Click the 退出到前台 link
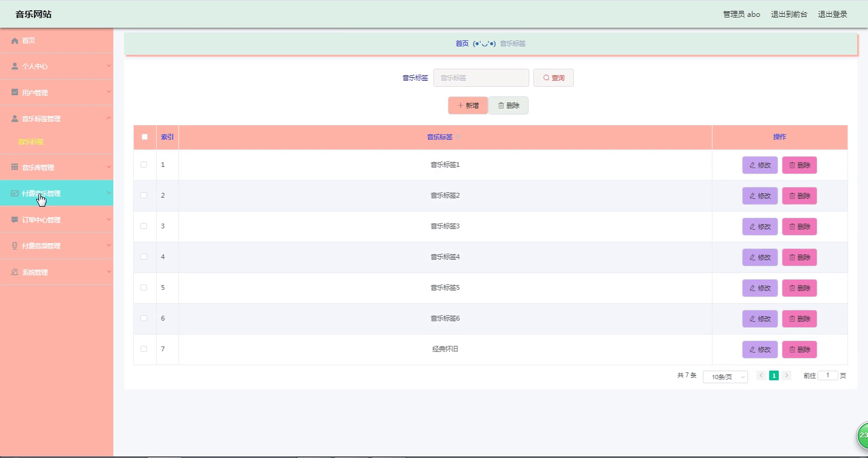This screenshot has width=868, height=458. click(x=789, y=14)
